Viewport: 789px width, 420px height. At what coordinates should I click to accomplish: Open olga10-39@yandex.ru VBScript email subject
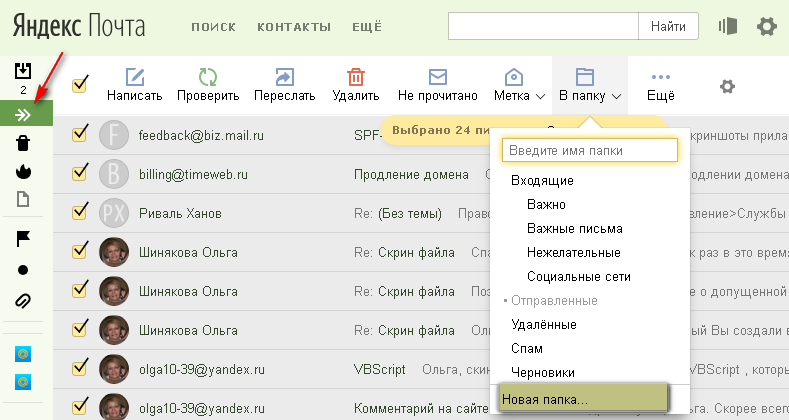point(379,370)
